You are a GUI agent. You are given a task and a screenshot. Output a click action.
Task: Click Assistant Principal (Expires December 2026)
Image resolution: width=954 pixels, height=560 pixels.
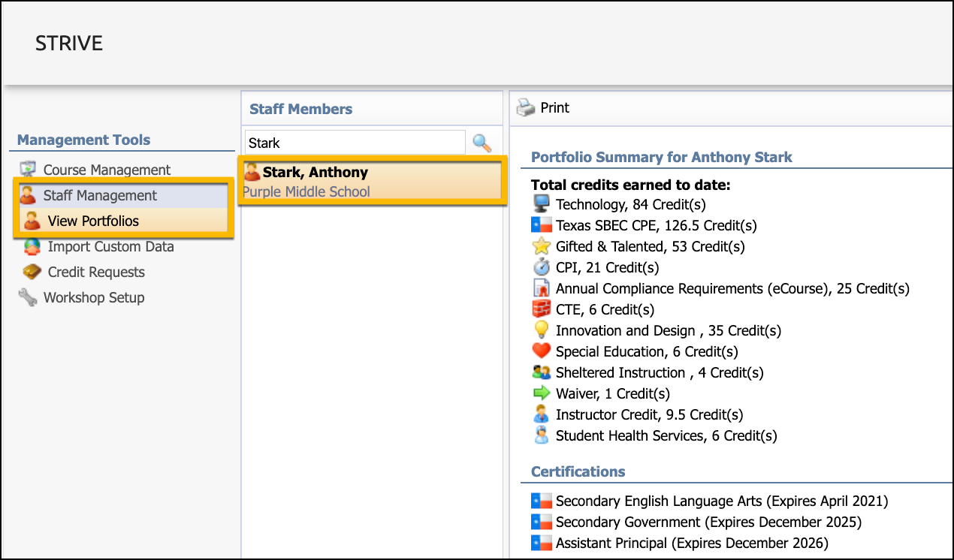692,543
